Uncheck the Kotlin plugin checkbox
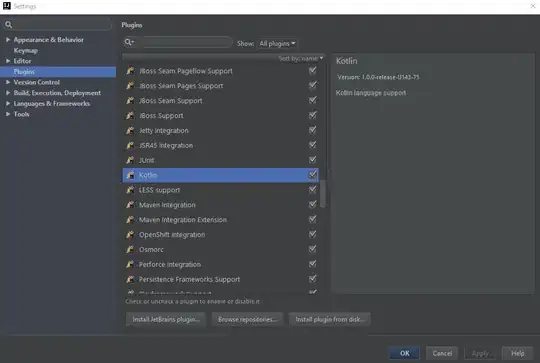The width and height of the screenshot is (540, 363). pyautogui.click(x=312, y=175)
